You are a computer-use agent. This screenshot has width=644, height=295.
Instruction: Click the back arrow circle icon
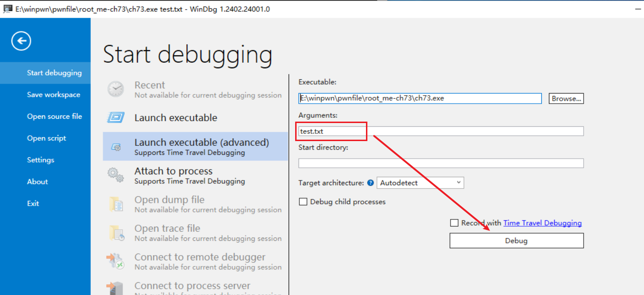coord(21,41)
